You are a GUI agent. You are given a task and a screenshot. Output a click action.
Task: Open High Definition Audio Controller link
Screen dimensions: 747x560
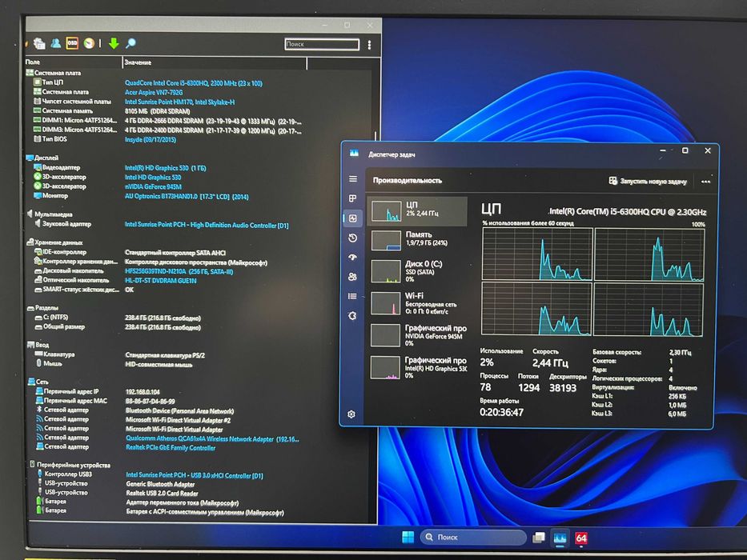(207, 226)
